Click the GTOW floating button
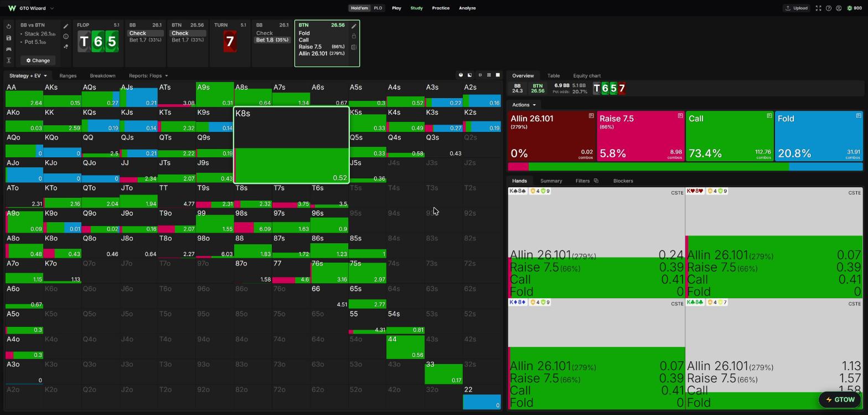Viewport: 868px width, 415px height. (x=840, y=399)
